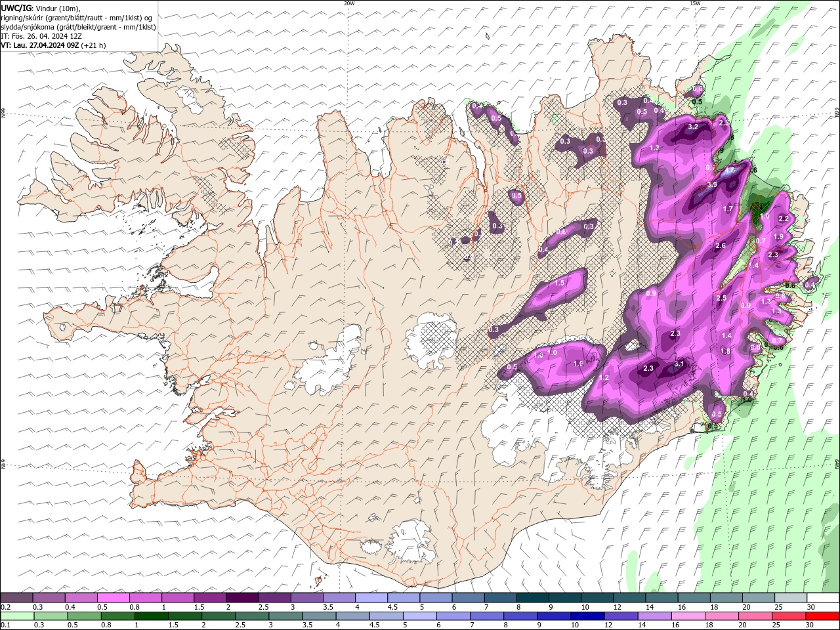
Task: Click the '1.2' snowfall value on the map
Action: [x=604, y=378]
